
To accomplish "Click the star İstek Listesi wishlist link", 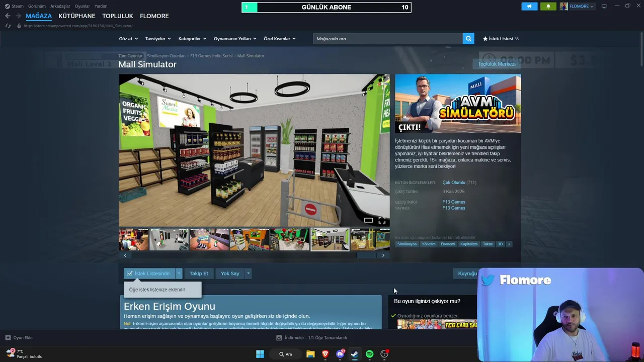I will 501,39.
